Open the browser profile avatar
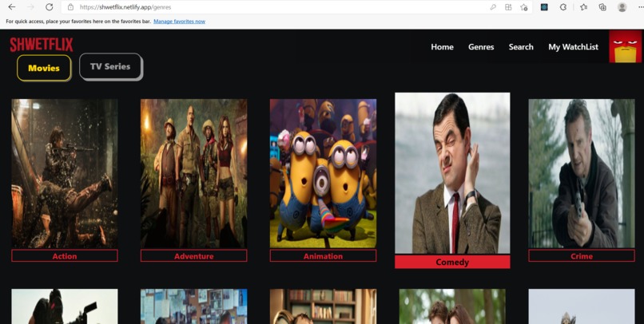 (x=622, y=7)
